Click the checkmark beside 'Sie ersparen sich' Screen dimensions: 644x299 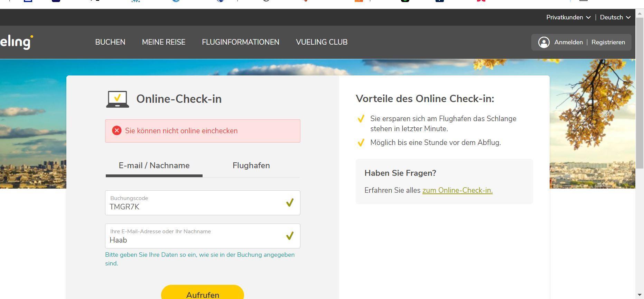click(361, 119)
